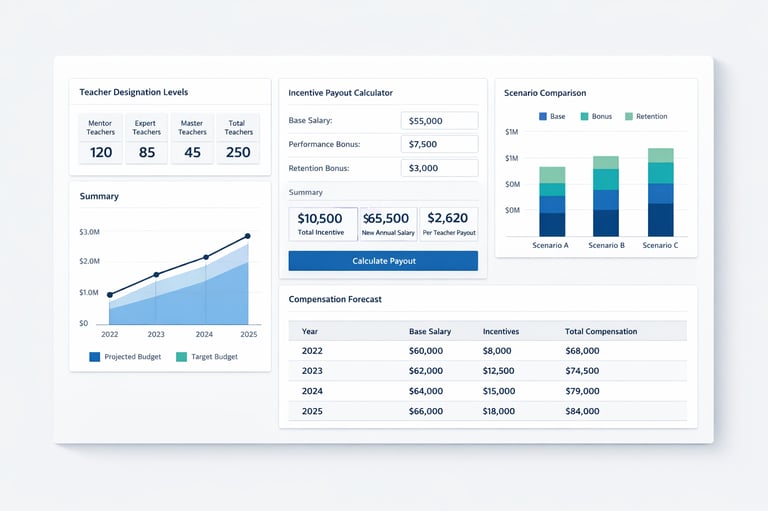
Task: Click the Scenario C stacked bar
Action: click(661, 192)
